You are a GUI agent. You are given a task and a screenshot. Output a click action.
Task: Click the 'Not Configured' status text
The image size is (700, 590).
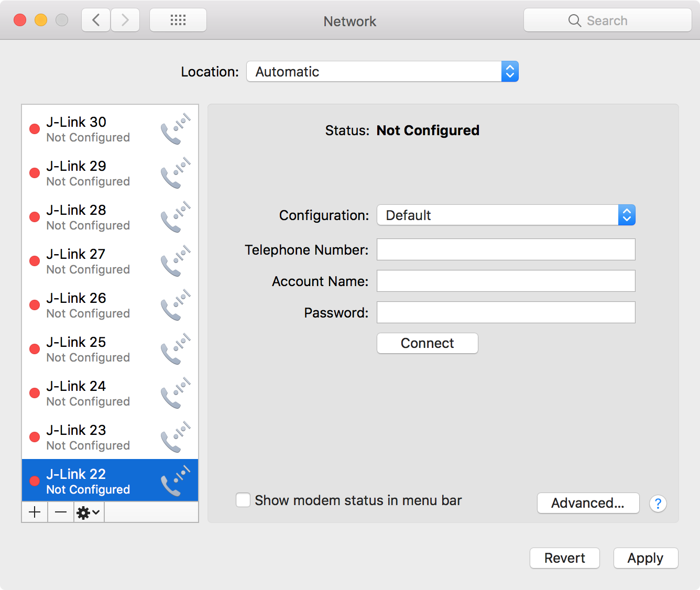coord(428,130)
